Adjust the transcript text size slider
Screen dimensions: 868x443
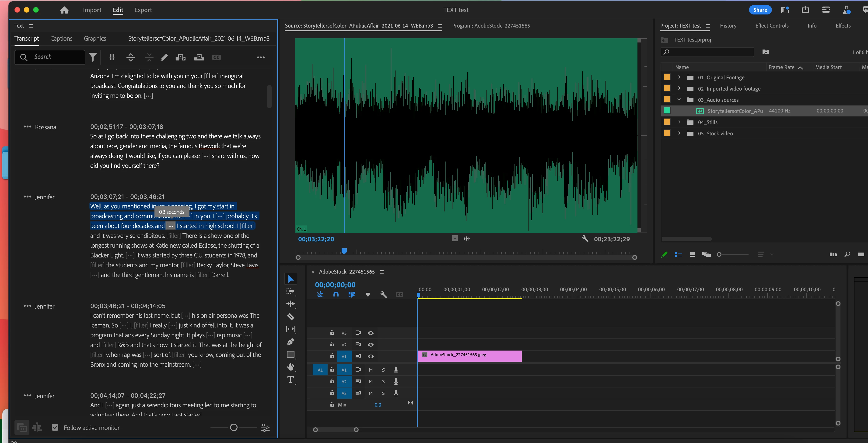click(234, 428)
